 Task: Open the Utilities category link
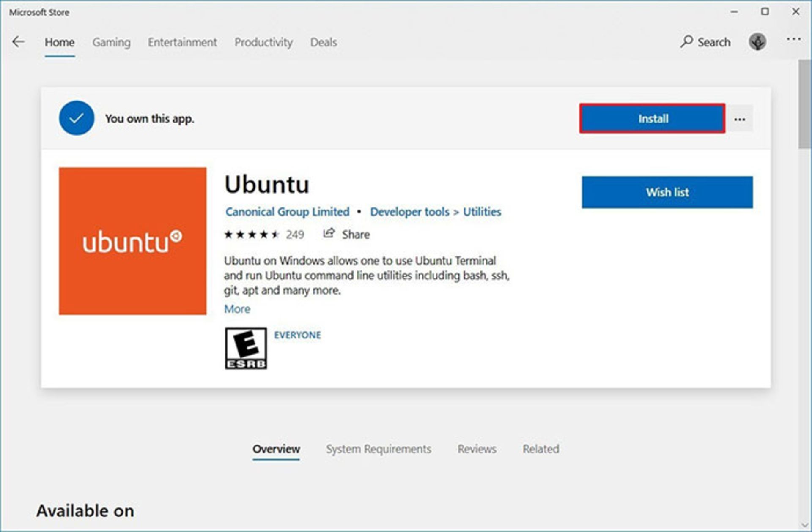pyautogui.click(x=482, y=212)
